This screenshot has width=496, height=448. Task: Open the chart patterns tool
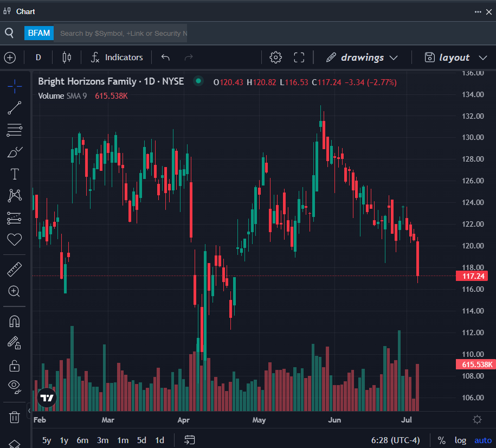pyautogui.click(x=15, y=196)
